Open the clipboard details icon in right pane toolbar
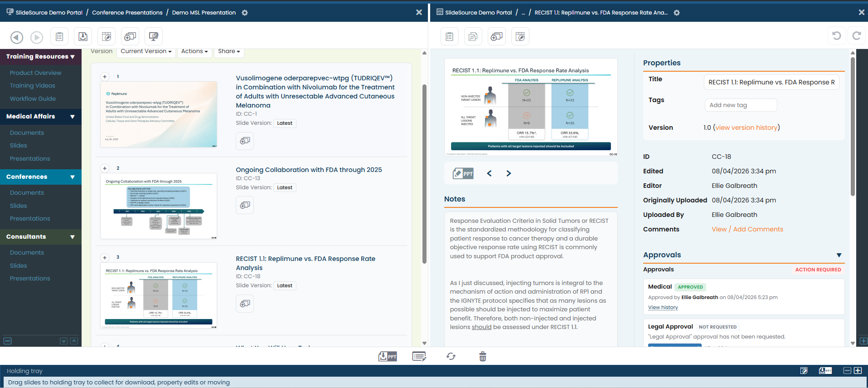Screen dimensions: 868x388 coord(450,37)
